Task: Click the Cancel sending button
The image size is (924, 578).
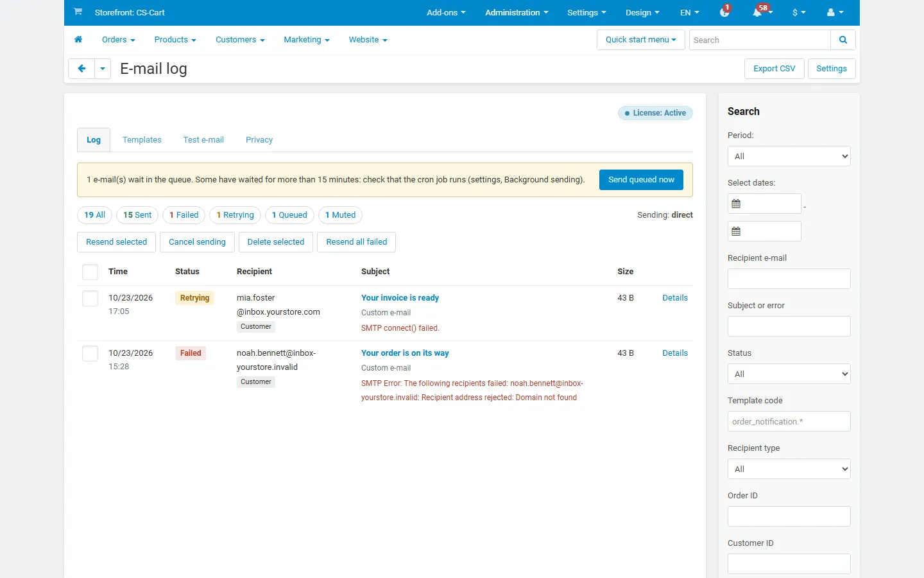Action: click(x=197, y=242)
